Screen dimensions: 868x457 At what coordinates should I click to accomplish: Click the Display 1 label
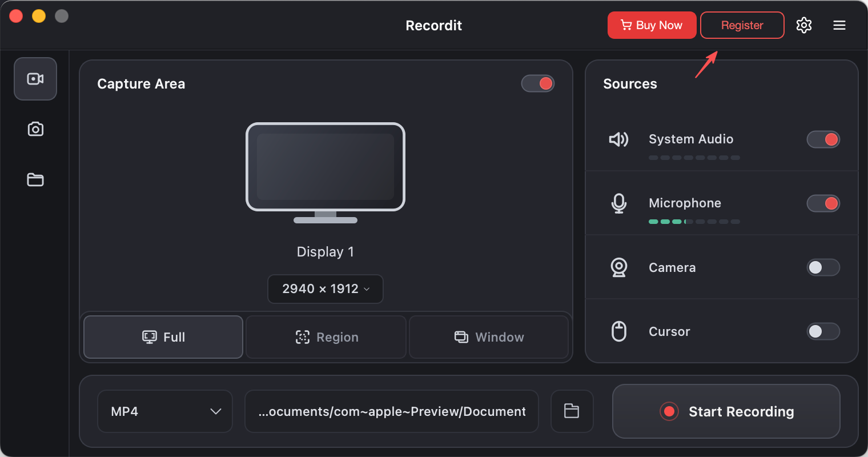pos(325,252)
